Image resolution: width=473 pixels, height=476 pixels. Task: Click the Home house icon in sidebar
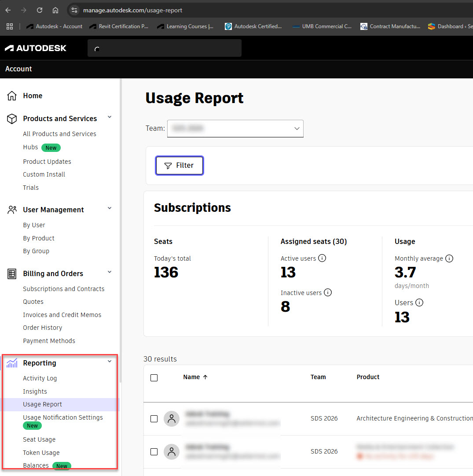coord(12,96)
